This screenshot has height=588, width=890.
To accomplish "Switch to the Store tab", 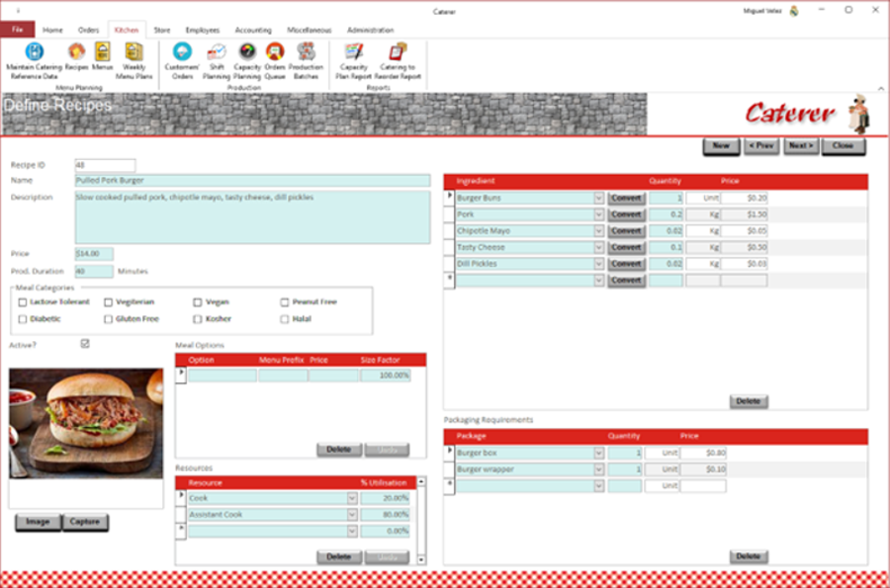I will (x=162, y=30).
